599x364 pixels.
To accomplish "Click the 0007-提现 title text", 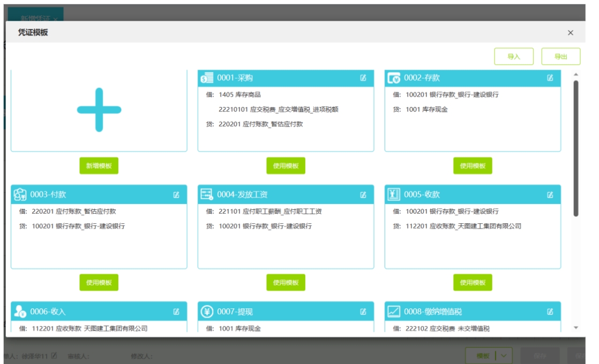I will 235,312.
